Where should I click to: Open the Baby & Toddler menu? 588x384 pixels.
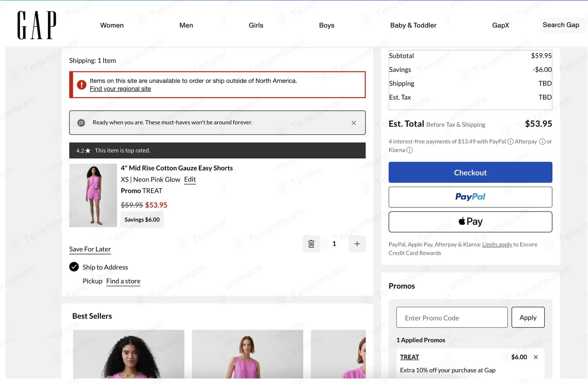coord(413,25)
